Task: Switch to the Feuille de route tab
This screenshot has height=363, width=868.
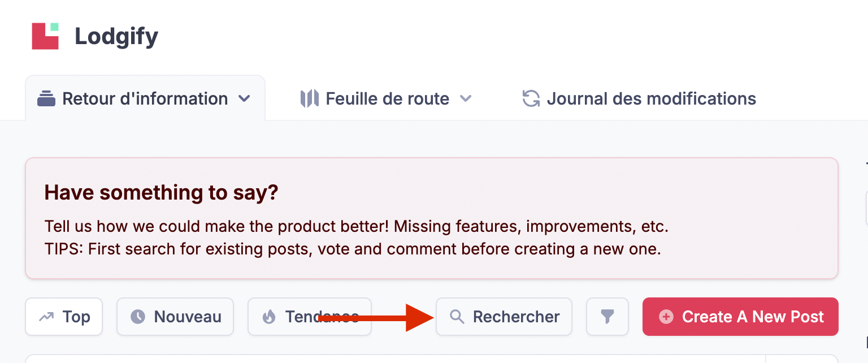Action: pyautogui.click(x=387, y=99)
